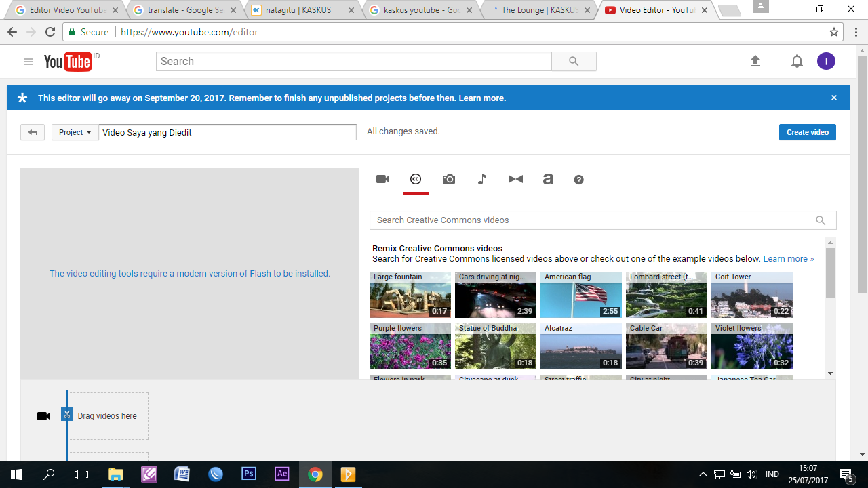The width and height of the screenshot is (868, 488).
Task: Dismiss the blue editor notice banner
Action: (x=834, y=98)
